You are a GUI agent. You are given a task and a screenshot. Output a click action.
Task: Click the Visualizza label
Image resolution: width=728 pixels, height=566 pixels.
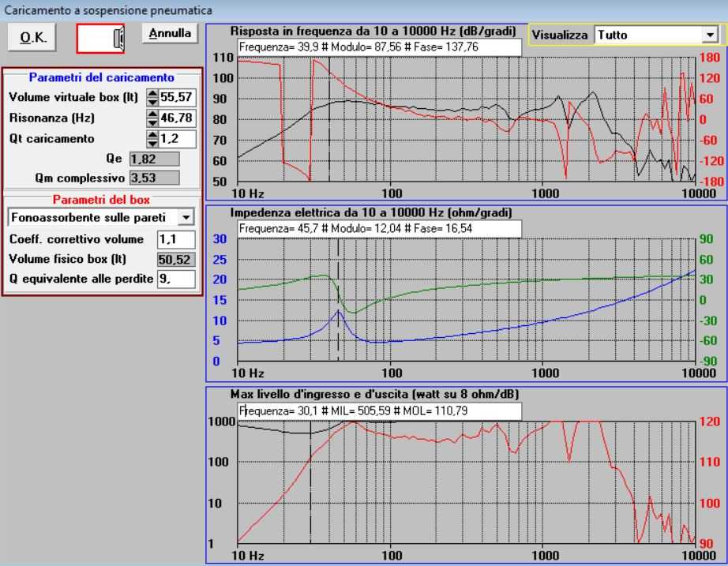pyautogui.click(x=560, y=35)
